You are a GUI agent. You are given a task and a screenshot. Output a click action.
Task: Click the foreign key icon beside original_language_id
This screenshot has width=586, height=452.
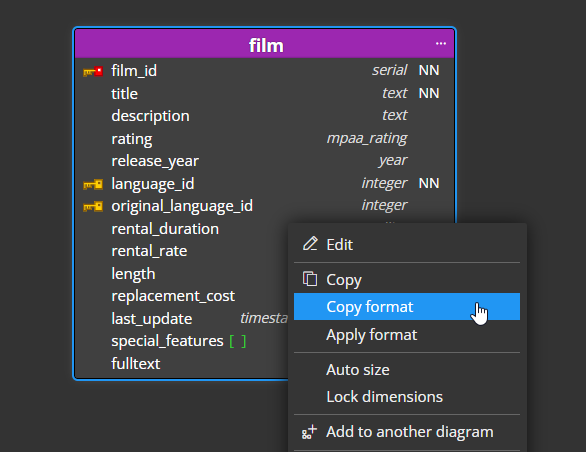[x=93, y=206]
